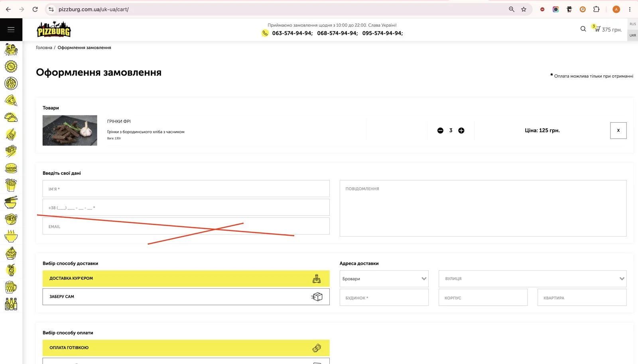This screenshot has height=364, width=638.
Task: Go to Головна breadcrumb link
Action: [44, 47]
